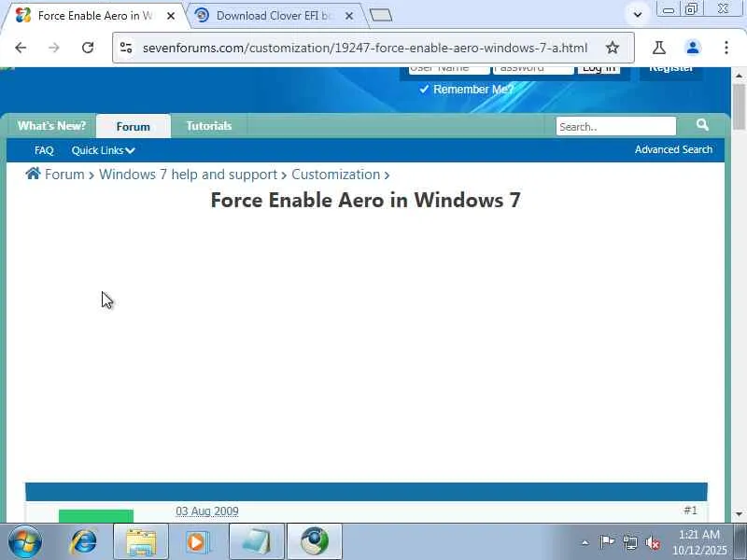Screen dimensions: 747x560
Task: Open the FAQ link
Action: pyautogui.click(x=44, y=150)
